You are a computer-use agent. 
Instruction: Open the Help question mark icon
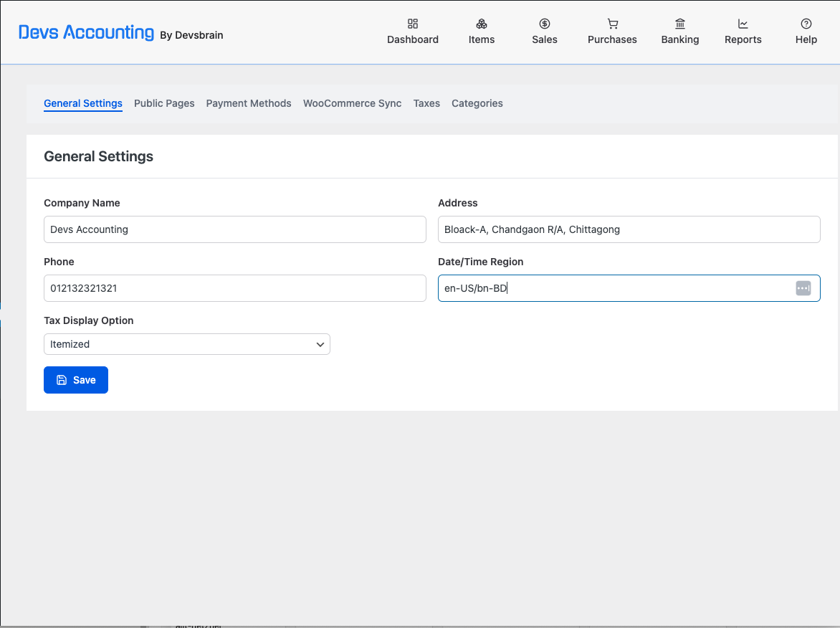pyautogui.click(x=806, y=24)
